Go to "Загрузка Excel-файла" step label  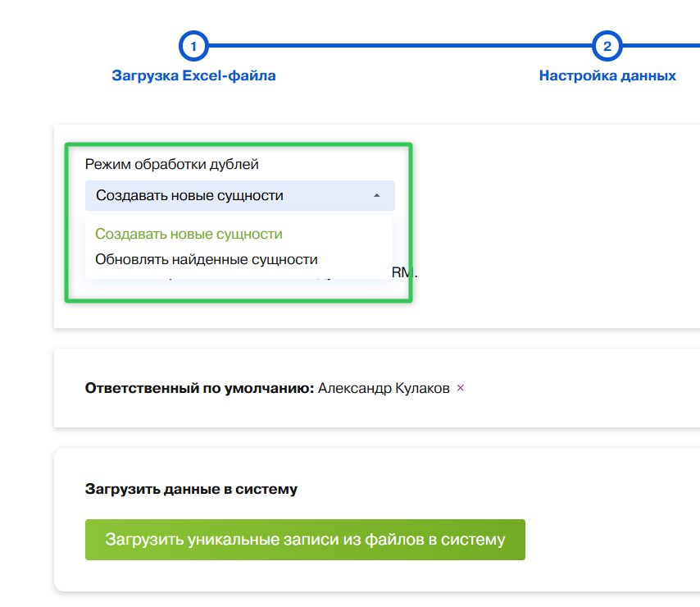coord(193,75)
